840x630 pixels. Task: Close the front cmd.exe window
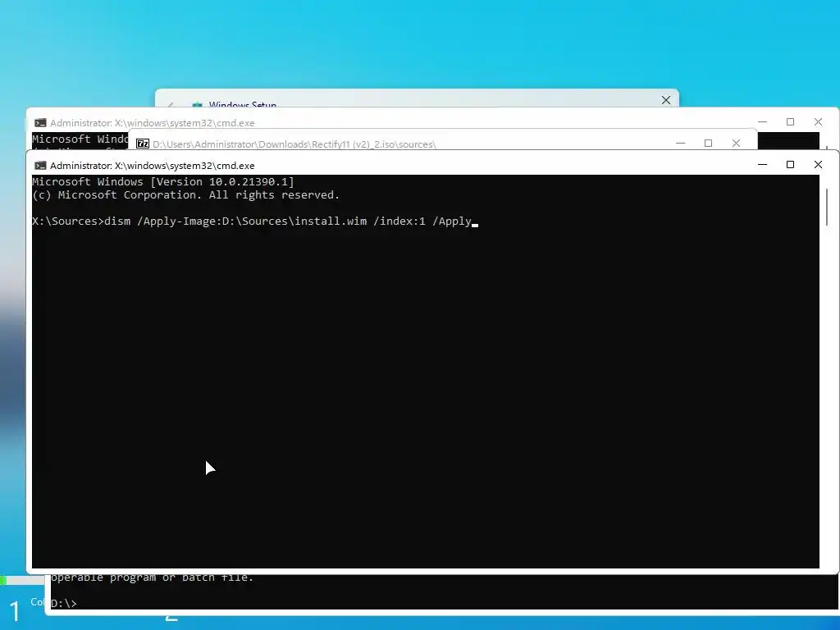click(818, 164)
